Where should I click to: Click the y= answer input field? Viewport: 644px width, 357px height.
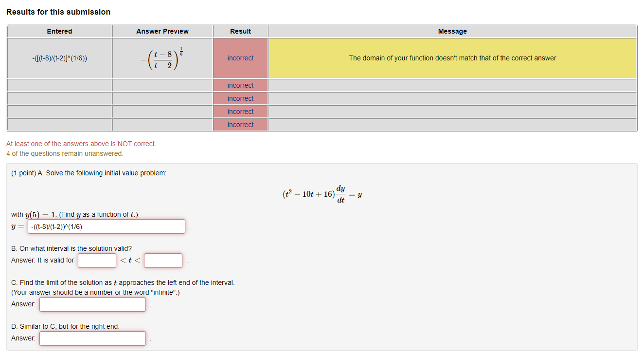click(106, 226)
